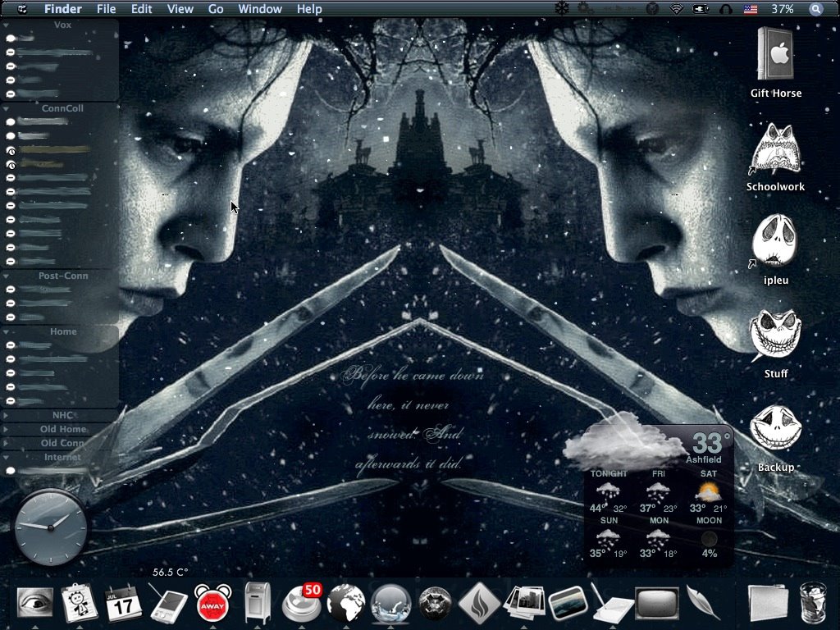The height and width of the screenshot is (630, 840).
Task: Open the dark round cat-face Dock icon
Action: pos(435,603)
